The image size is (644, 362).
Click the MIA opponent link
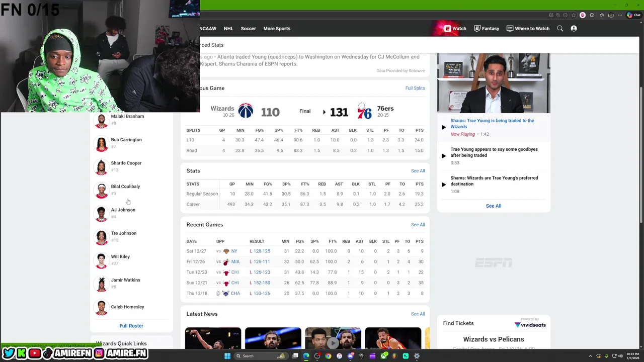[235, 261]
